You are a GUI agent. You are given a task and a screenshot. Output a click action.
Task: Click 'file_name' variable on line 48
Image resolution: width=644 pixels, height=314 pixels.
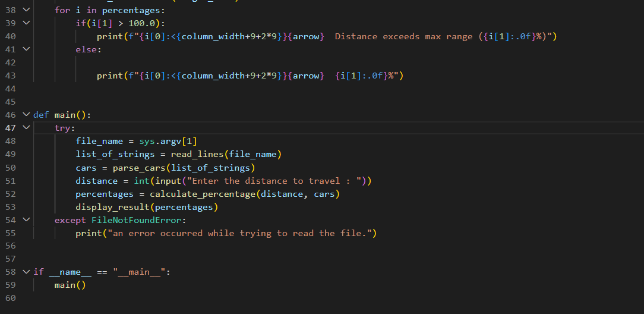[x=99, y=142]
